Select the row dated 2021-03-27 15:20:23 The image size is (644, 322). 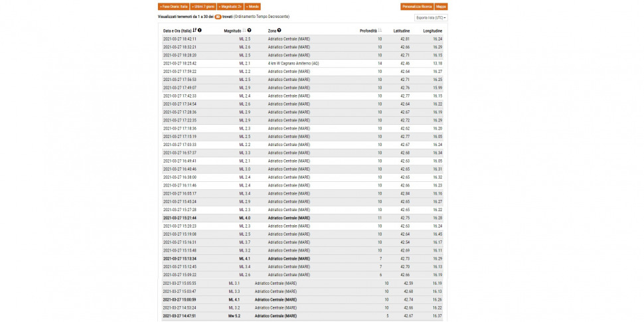(x=302, y=226)
